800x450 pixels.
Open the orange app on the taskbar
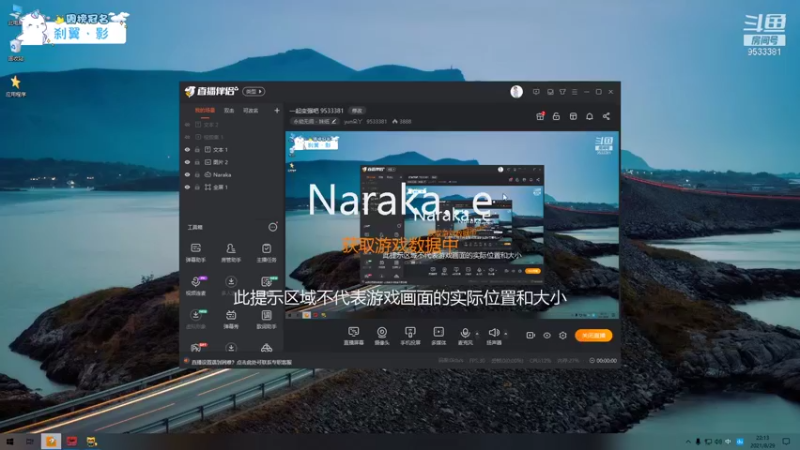[51, 441]
